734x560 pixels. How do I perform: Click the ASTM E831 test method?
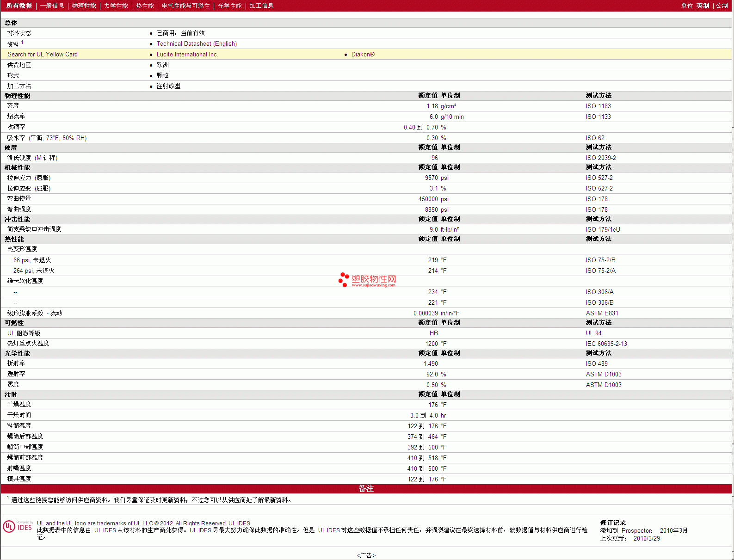[602, 314]
